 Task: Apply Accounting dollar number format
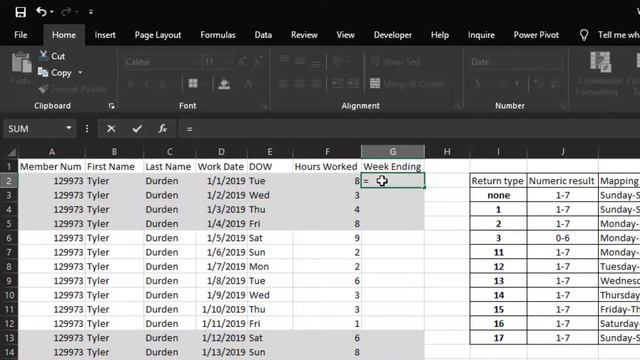(477, 84)
